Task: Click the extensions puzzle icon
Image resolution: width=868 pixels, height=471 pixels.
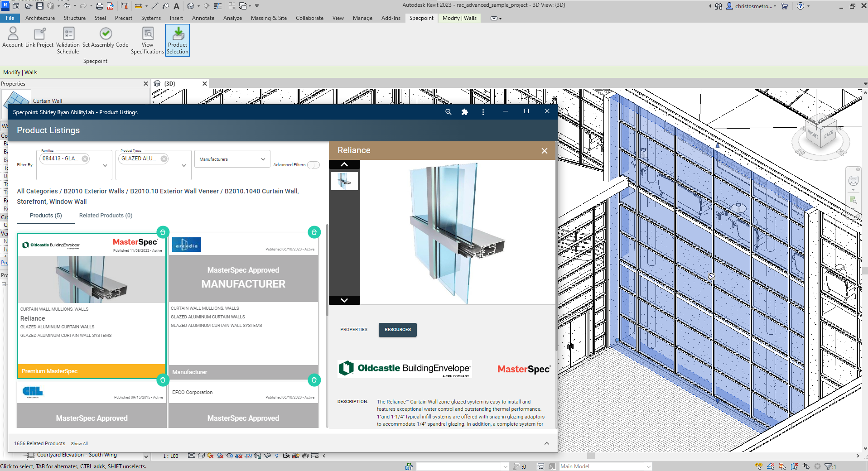Action: tap(464, 112)
